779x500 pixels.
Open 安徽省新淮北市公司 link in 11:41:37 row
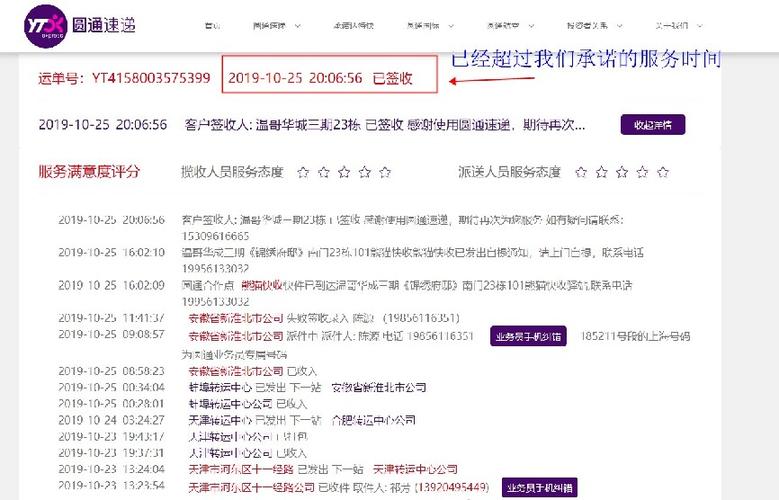pyautogui.click(x=235, y=318)
